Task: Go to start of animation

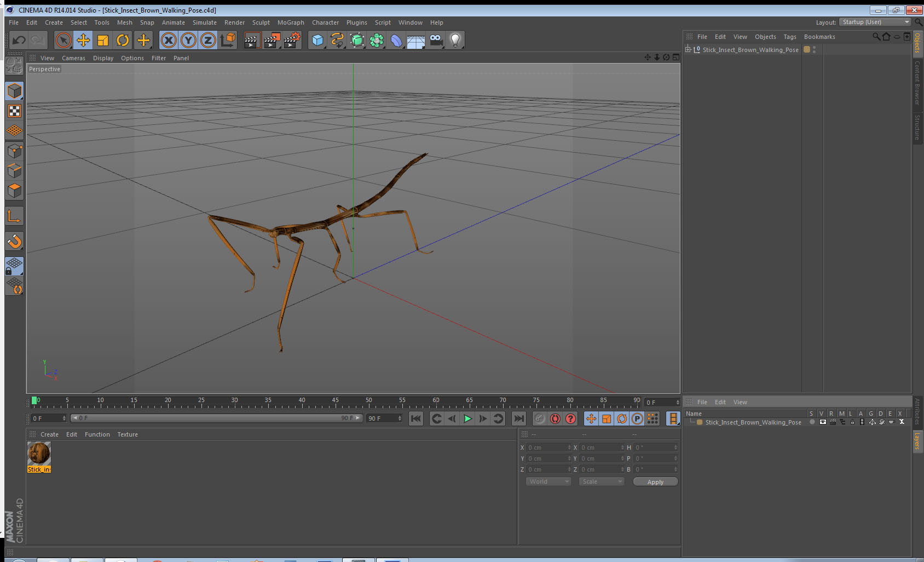Action: coord(416,418)
